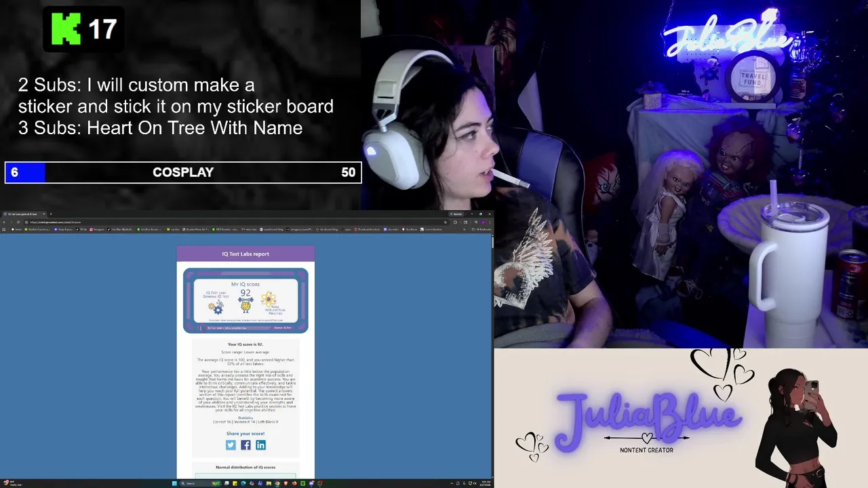Click the Statistics heading in report
Image resolution: width=868 pixels, height=488 pixels.
245,418
